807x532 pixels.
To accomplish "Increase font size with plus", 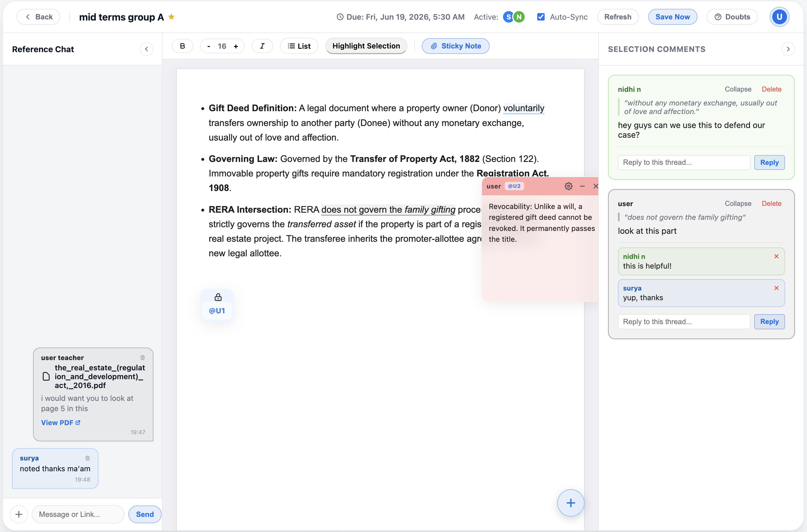I will click(x=236, y=46).
